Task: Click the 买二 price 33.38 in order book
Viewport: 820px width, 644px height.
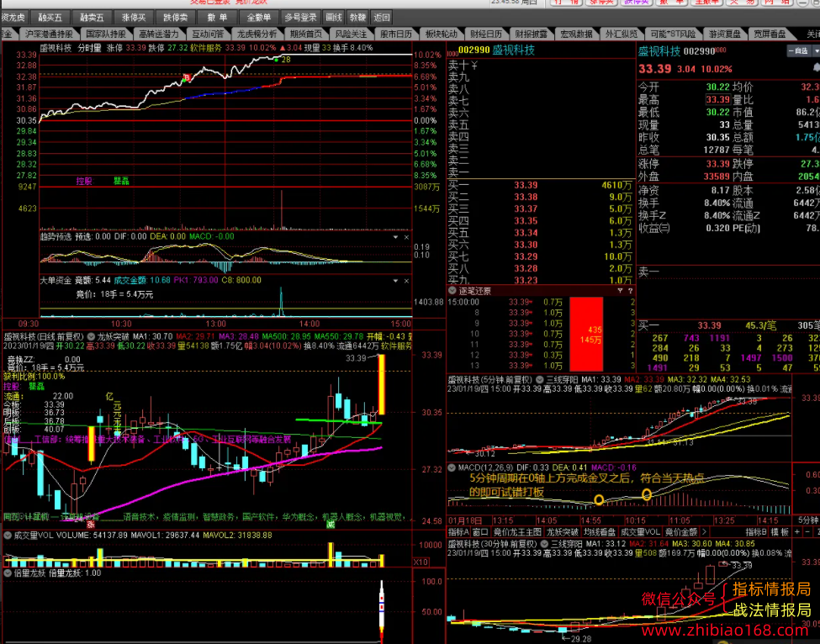Action: [526, 197]
